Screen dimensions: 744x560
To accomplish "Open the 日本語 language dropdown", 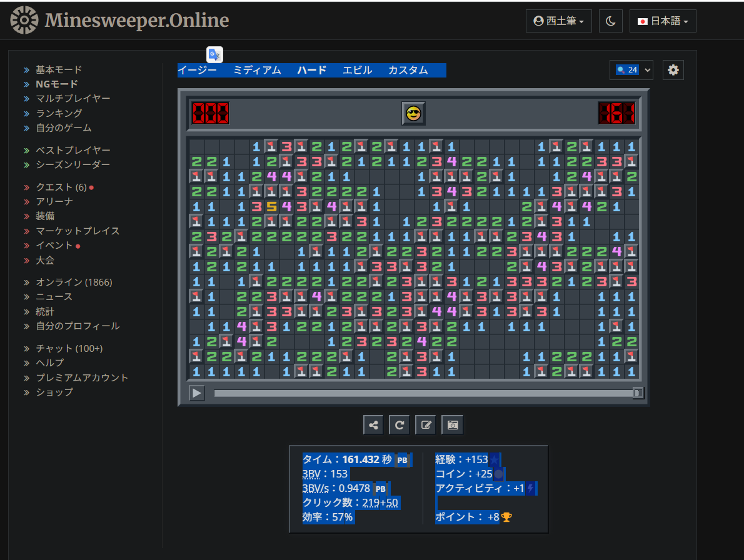I will coord(662,21).
